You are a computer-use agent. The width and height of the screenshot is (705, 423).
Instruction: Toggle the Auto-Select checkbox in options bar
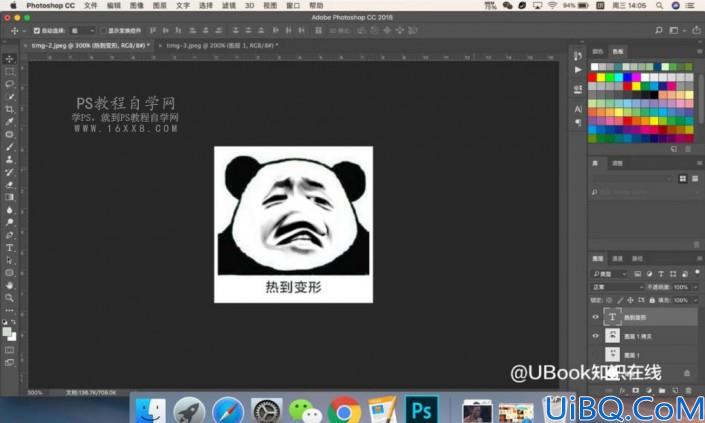(x=37, y=31)
